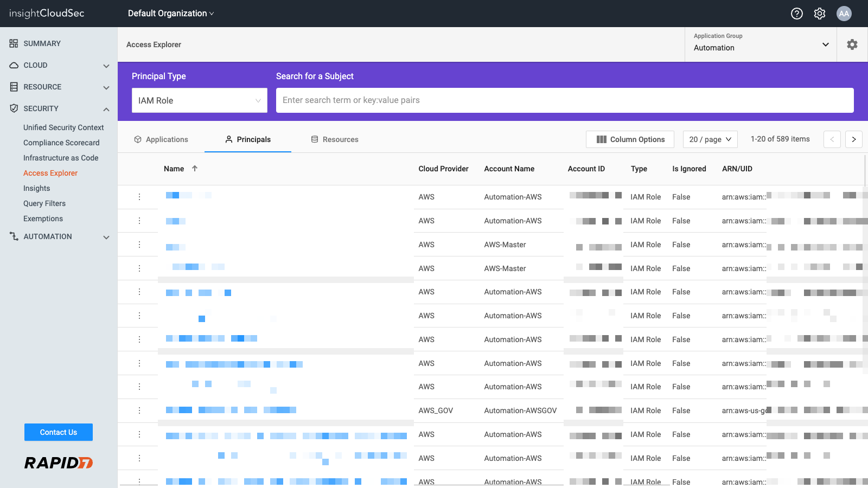Viewport: 868px width, 488px height.
Task: Switch to the Resources tab
Action: coord(335,139)
